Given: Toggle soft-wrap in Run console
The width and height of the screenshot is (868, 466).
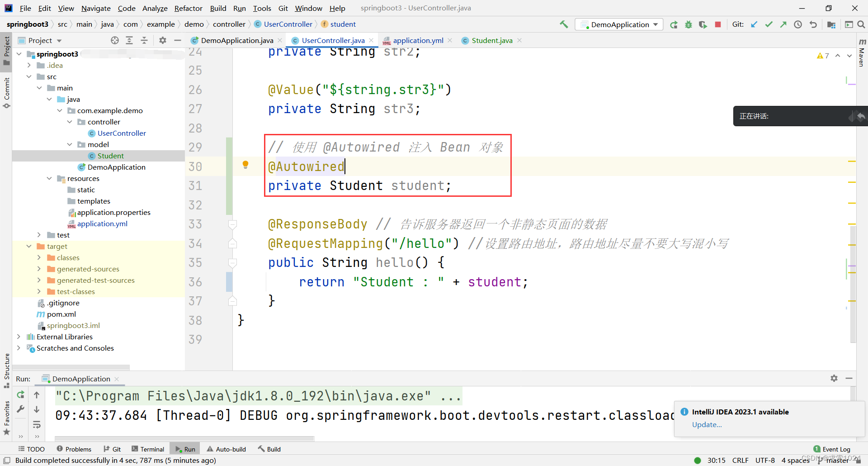Looking at the screenshot, I should tap(37, 424).
